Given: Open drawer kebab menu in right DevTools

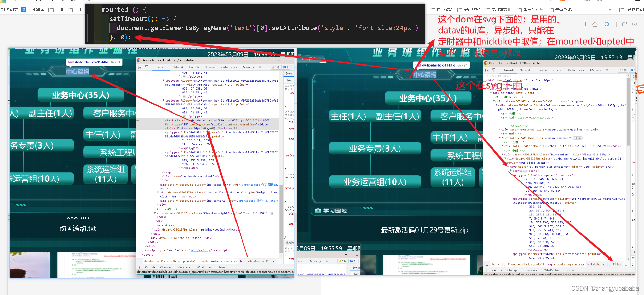Looking at the screenshot, I should (x=487, y=270).
